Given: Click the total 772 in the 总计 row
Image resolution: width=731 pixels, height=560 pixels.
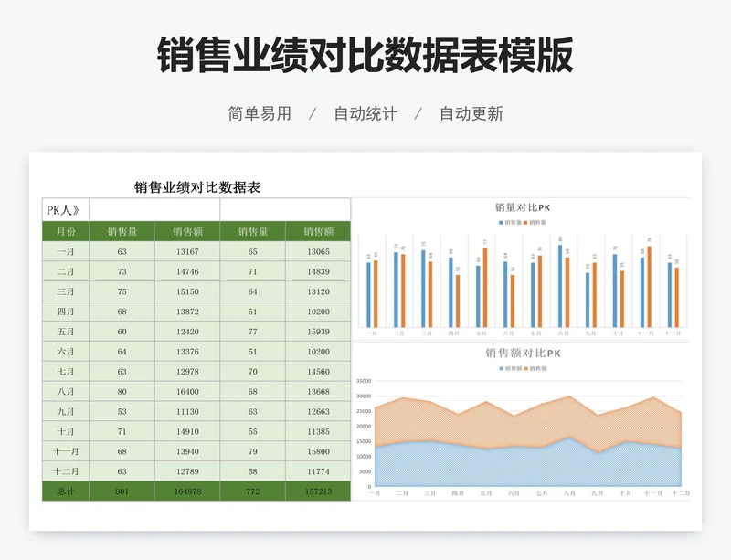Looking at the screenshot, I should (x=253, y=491).
